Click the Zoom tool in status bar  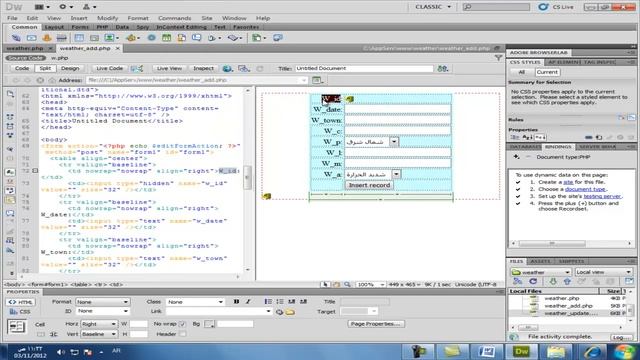pos(347,284)
